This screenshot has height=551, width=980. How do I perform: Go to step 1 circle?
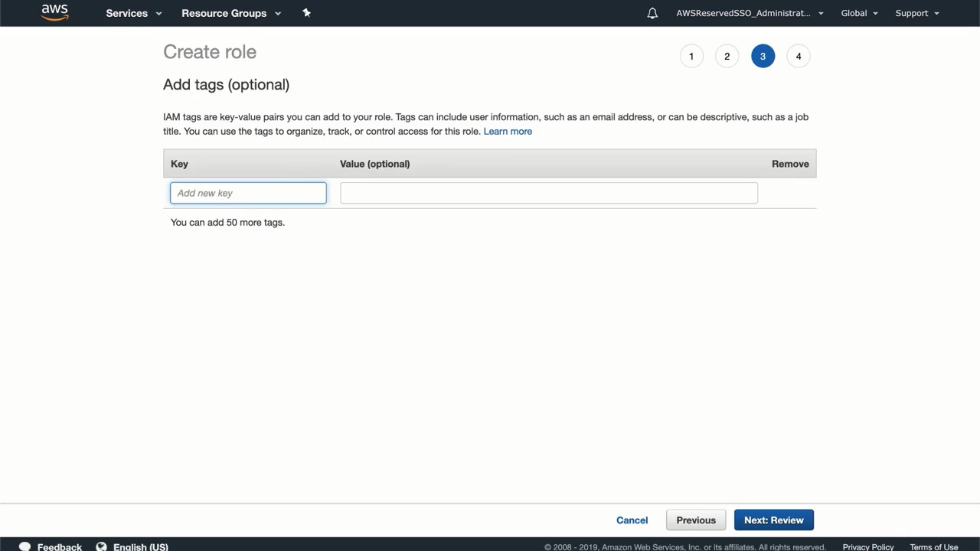pos(691,56)
